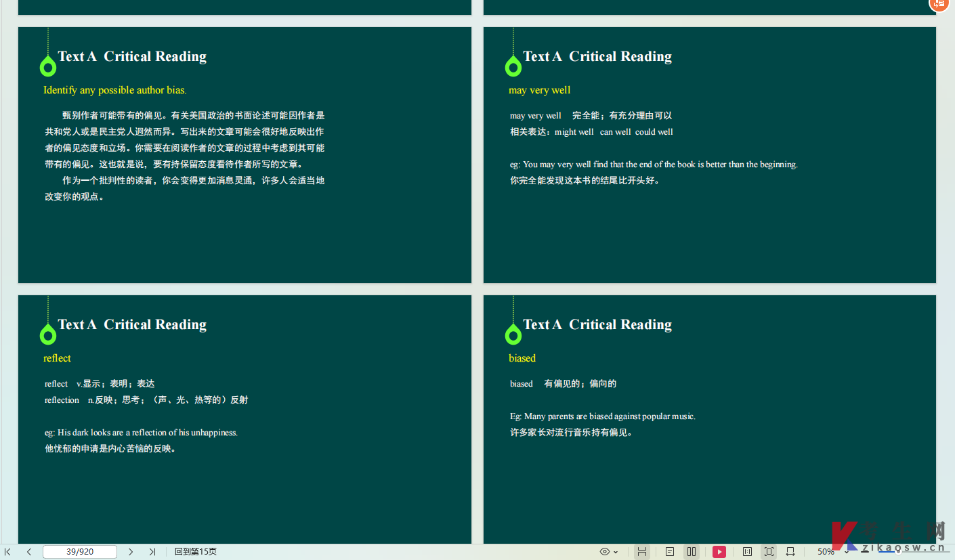This screenshot has height=560, width=955.
Task: Click the orange convert-to-PPT floating button
Action: (x=939, y=4)
